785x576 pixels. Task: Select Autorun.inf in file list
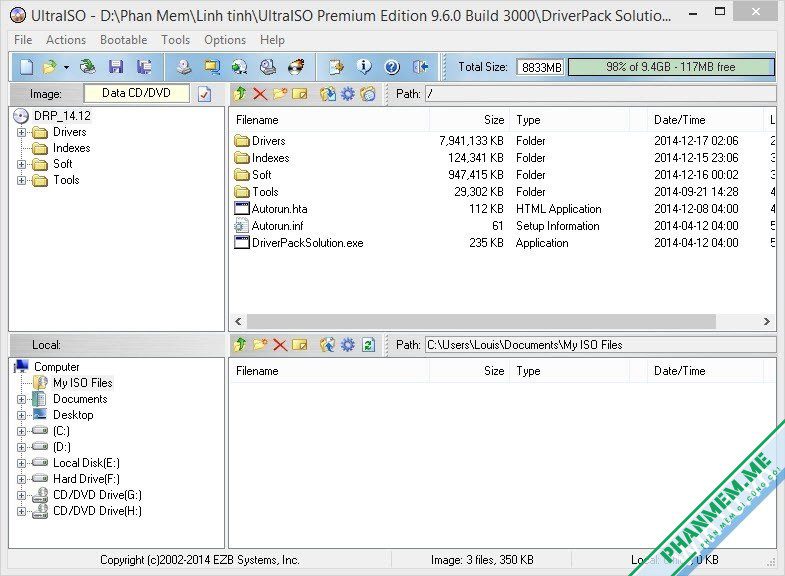(x=277, y=226)
